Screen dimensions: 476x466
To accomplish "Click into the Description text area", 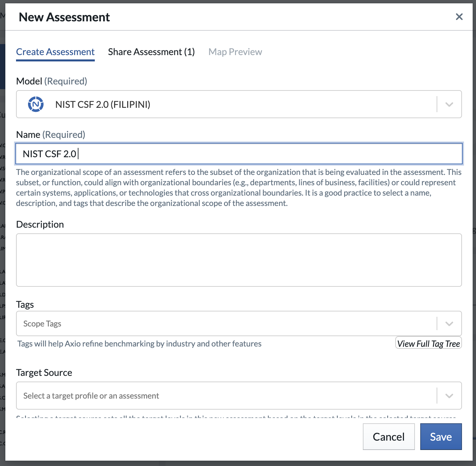I will [239, 260].
